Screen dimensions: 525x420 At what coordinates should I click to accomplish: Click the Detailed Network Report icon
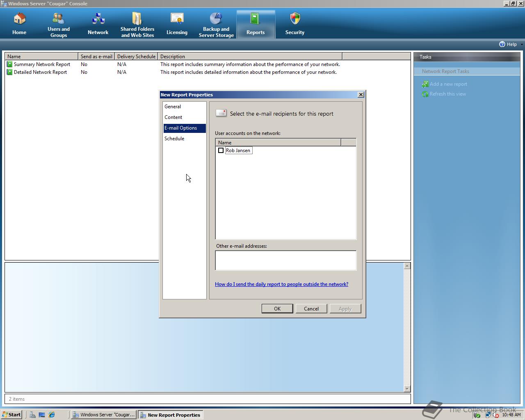coord(9,72)
